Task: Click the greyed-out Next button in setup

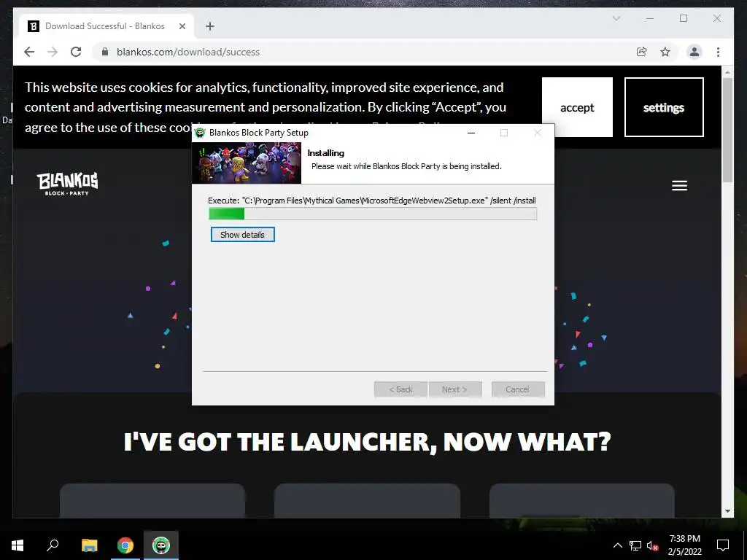Action: click(455, 389)
